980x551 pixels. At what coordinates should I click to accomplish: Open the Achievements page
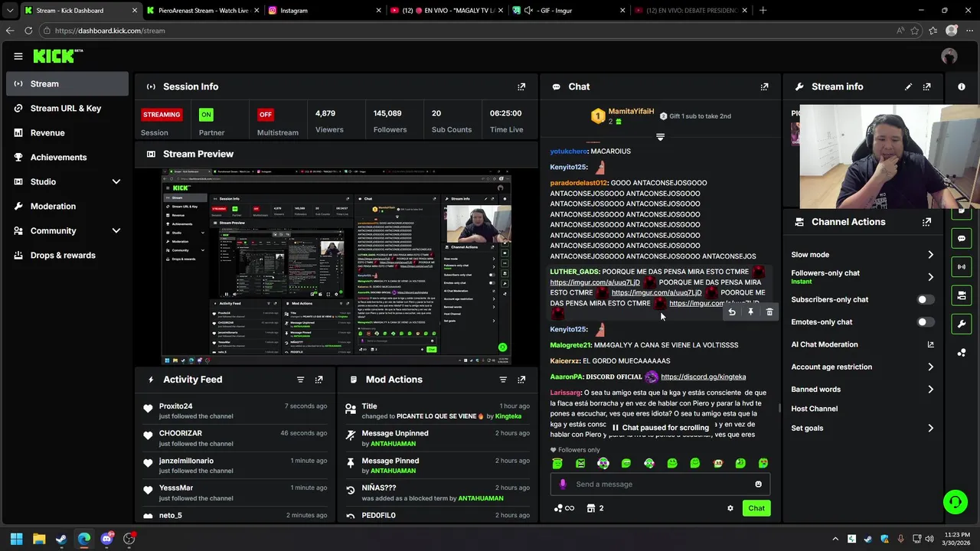(x=67, y=158)
